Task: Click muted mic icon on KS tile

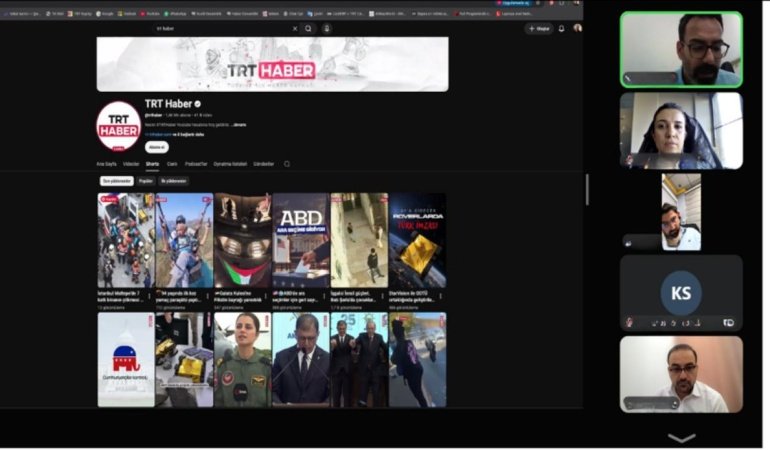Action: coord(629,322)
